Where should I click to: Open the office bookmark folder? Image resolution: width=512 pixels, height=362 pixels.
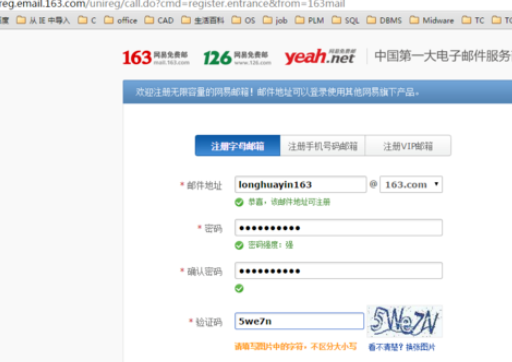click(x=121, y=20)
